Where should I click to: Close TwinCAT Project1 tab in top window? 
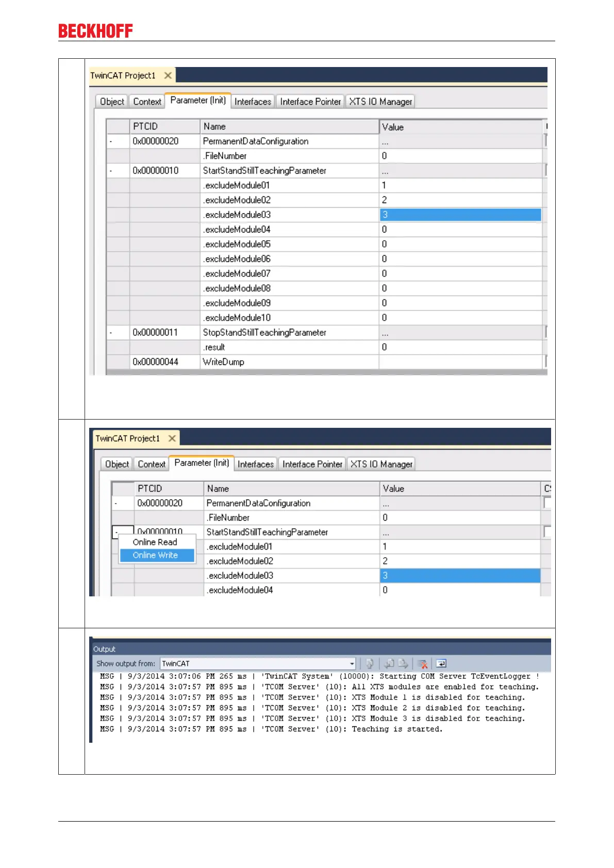point(168,75)
